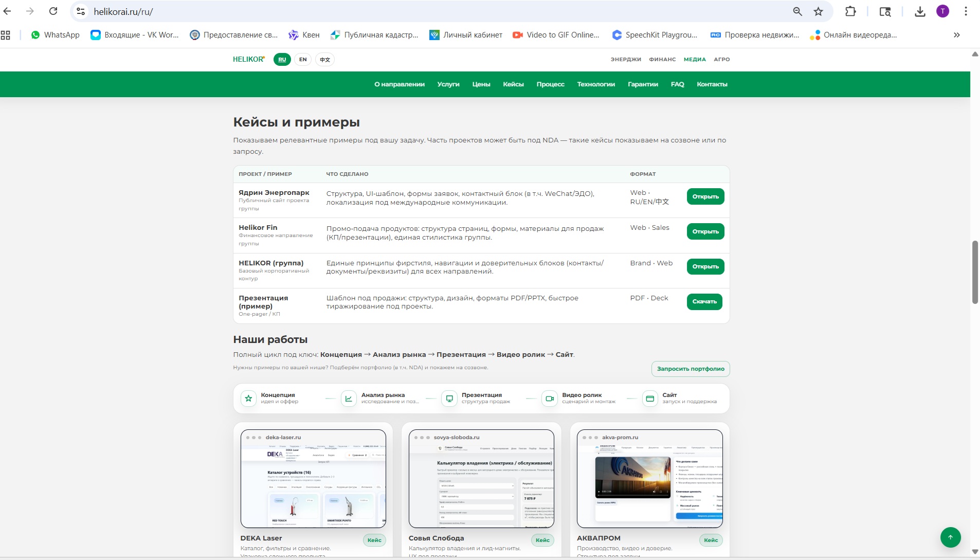Open the FAQ nav item
The height and width of the screenshot is (560, 980).
(x=678, y=84)
